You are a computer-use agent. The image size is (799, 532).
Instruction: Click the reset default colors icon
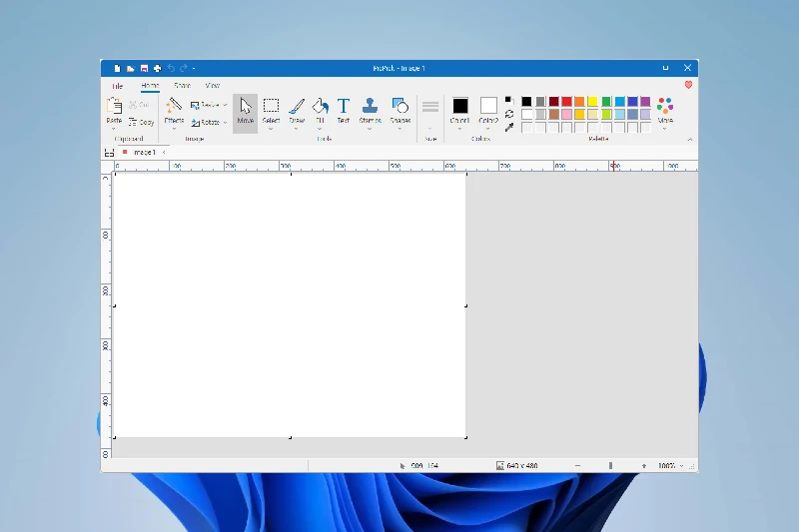click(x=509, y=100)
